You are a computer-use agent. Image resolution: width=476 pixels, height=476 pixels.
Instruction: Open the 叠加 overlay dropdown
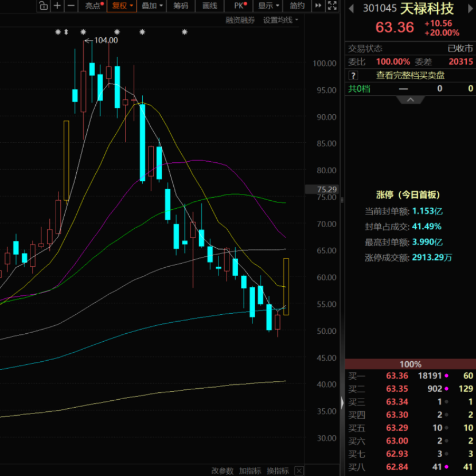pyautogui.click(x=152, y=6)
